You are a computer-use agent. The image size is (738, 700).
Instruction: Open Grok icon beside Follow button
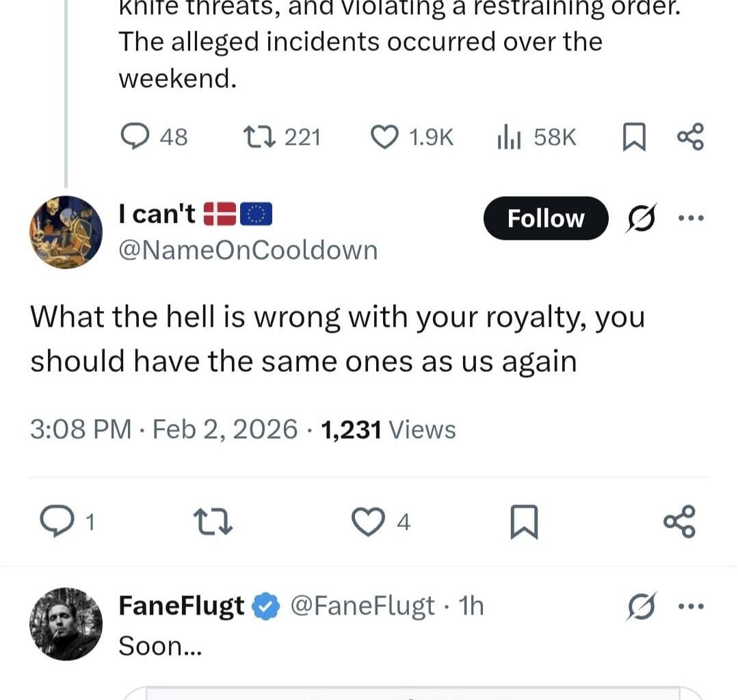[x=639, y=219]
